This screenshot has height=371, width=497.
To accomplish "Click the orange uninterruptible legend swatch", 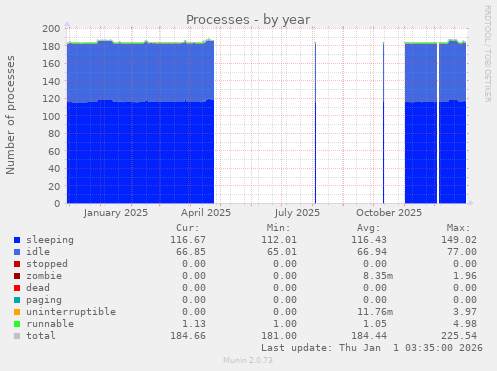I will click(x=17, y=312).
